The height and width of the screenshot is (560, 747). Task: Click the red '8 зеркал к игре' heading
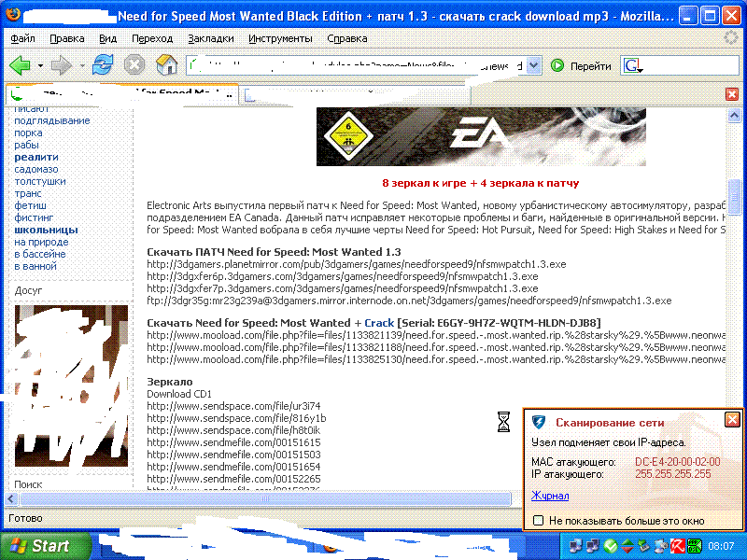(x=481, y=183)
